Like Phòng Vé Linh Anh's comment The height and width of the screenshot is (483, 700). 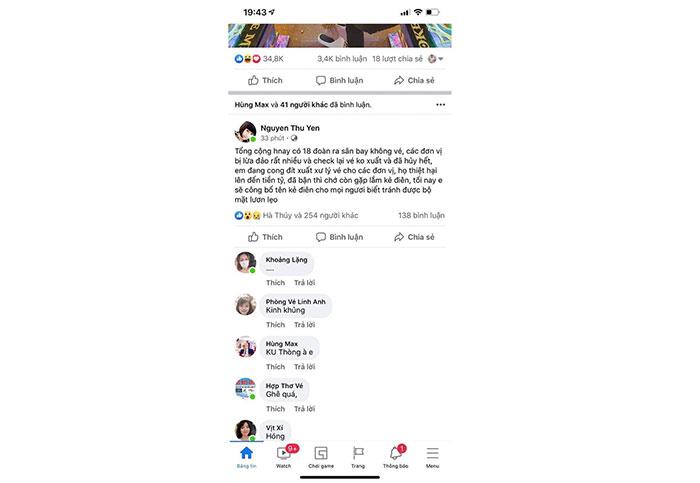tap(275, 325)
